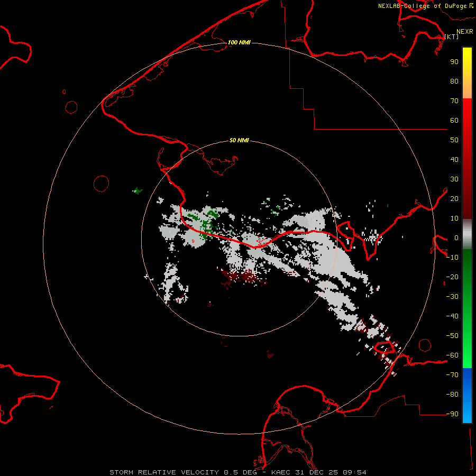Click the 80 value on the velocity scale
476x476 pixels.
click(x=454, y=81)
